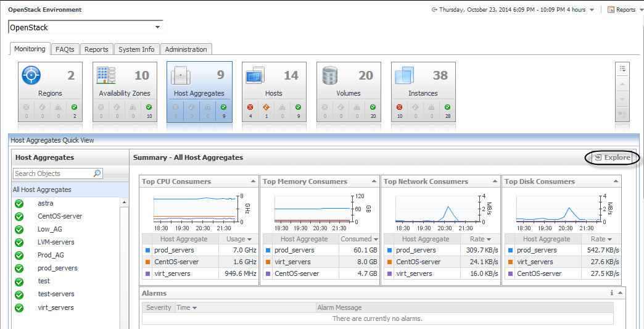
Task: Select the Availability Zones tile icon
Action: (x=106, y=75)
